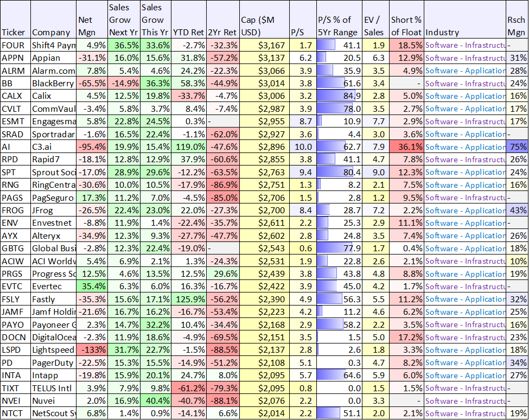Select the Company column header
The width and height of the screenshot is (529, 420).
[x=53, y=19]
